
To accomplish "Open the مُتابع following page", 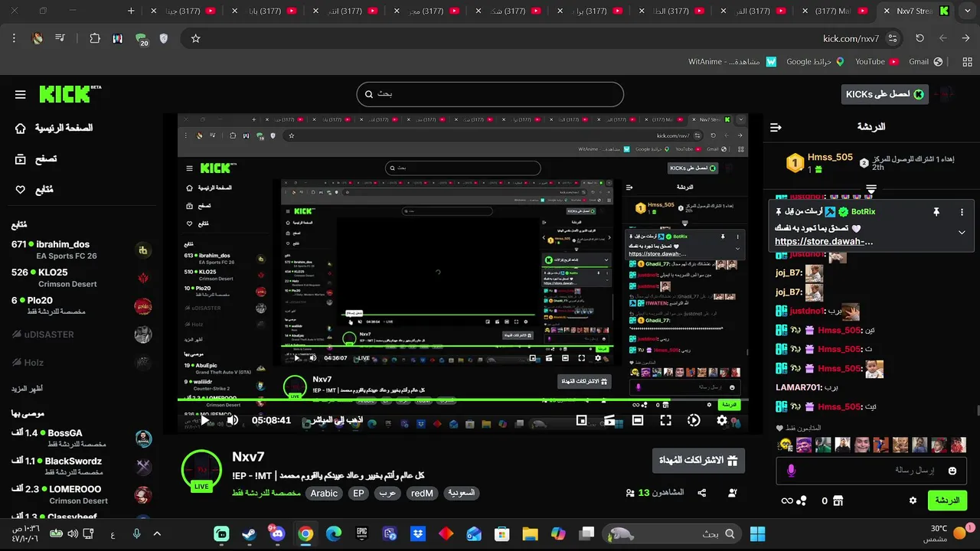I will 34,190.
